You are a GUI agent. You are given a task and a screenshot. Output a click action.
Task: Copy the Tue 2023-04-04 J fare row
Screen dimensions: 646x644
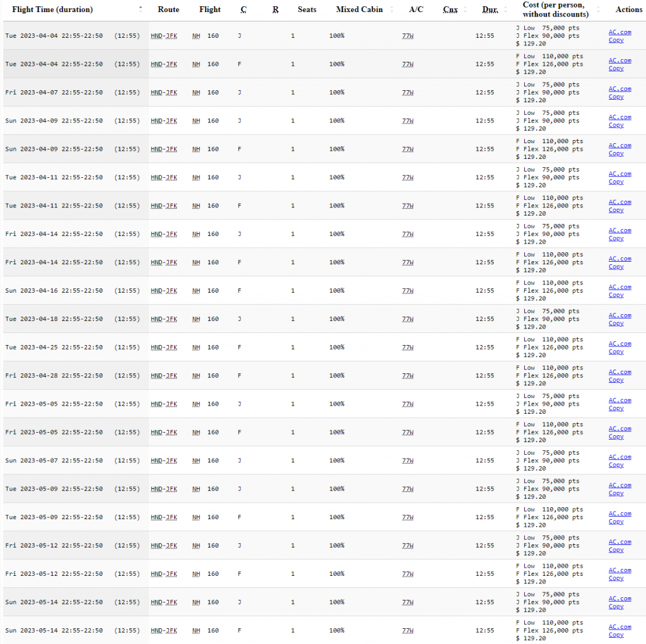tap(616, 40)
